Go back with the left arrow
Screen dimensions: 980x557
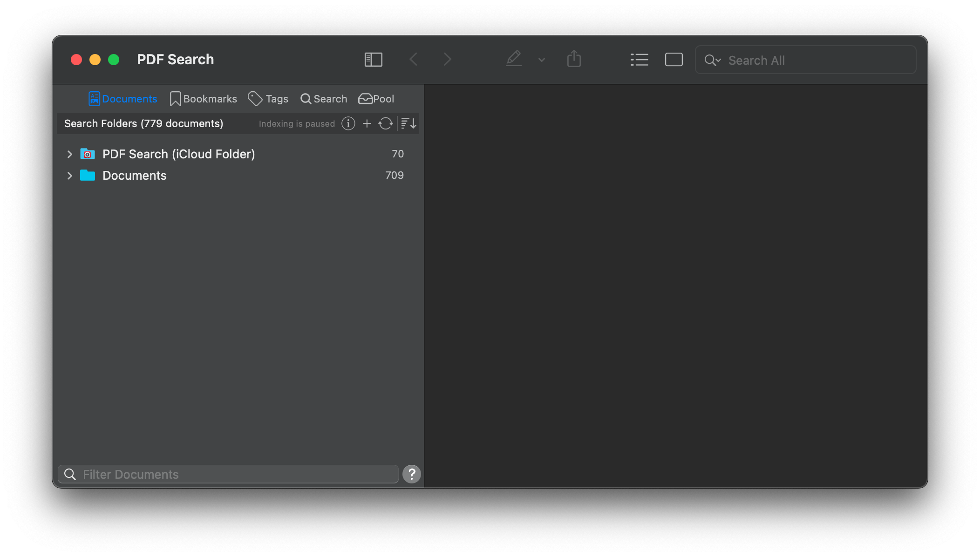coord(413,60)
